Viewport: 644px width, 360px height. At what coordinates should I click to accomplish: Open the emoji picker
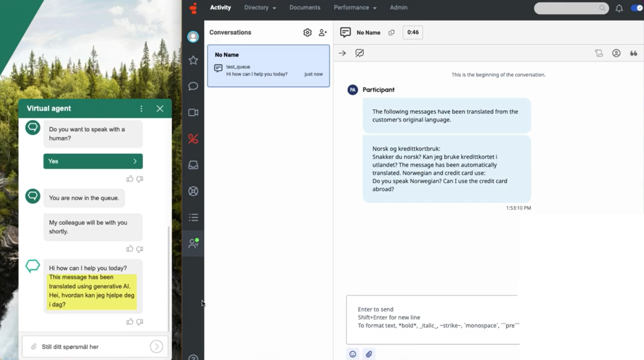click(353, 354)
